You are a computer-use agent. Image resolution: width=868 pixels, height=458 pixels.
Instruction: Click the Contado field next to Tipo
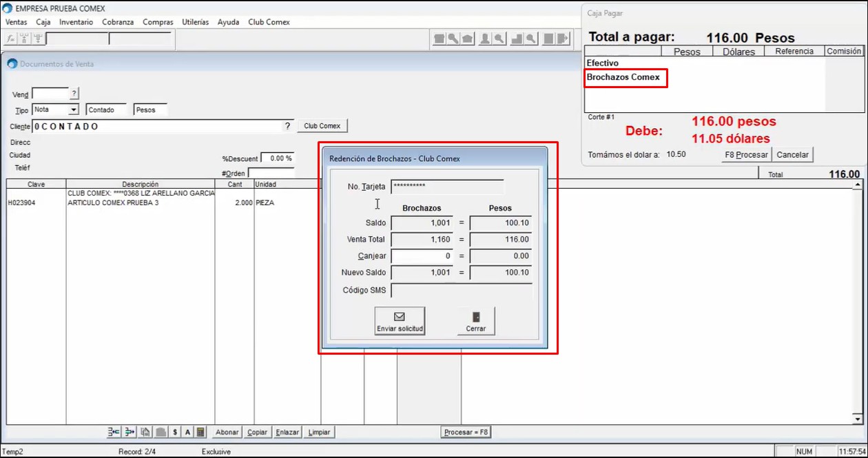(x=107, y=110)
